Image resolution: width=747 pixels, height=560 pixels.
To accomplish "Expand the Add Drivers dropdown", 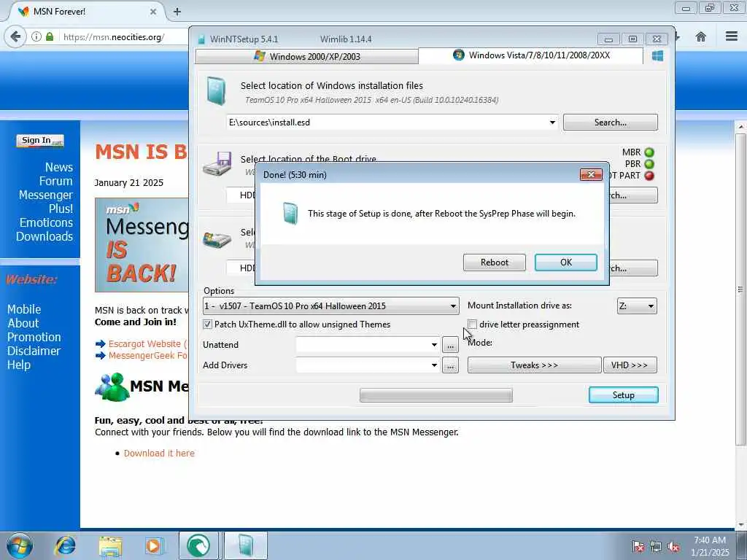I will coord(434,365).
